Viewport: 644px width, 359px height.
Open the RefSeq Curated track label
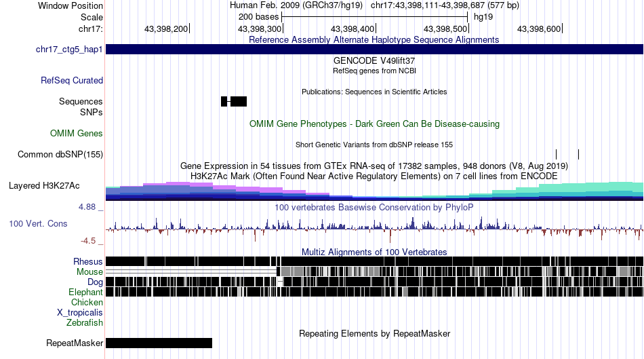click(x=72, y=80)
